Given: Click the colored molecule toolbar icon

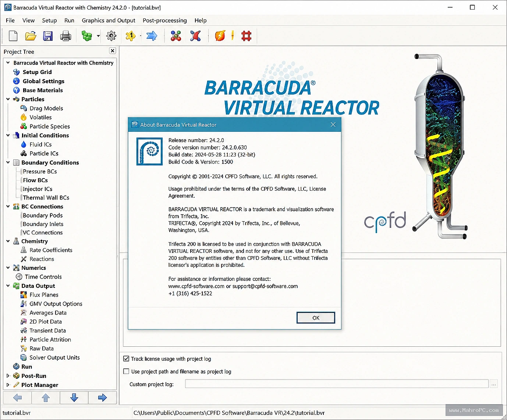Looking at the screenshot, I should tap(176, 36).
